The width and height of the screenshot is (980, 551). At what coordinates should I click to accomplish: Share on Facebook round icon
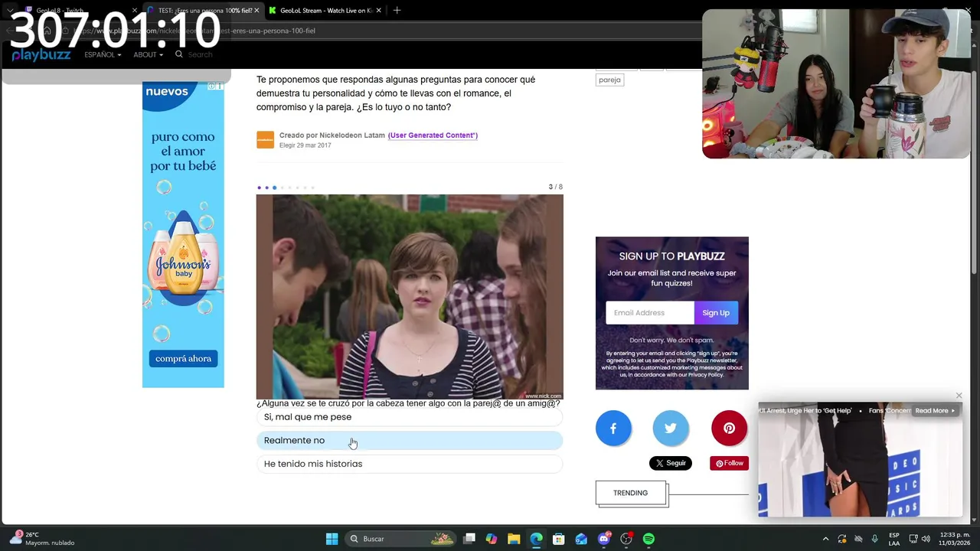[613, 429]
